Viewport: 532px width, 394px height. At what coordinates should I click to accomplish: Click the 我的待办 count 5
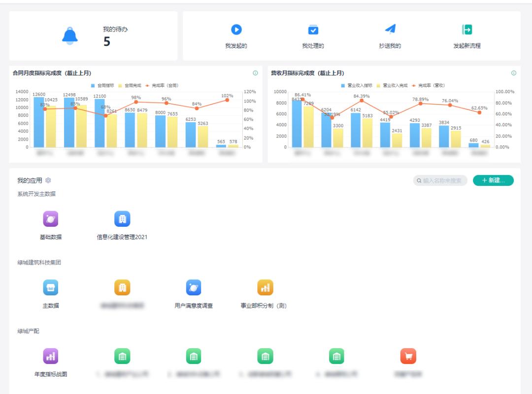click(107, 41)
